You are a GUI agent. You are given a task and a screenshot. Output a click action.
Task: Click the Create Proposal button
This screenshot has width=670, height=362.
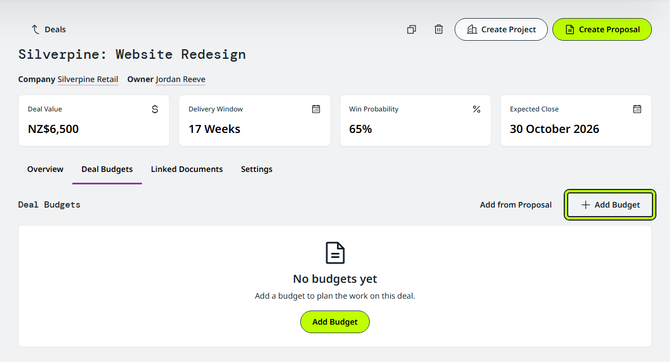[602, 29]
